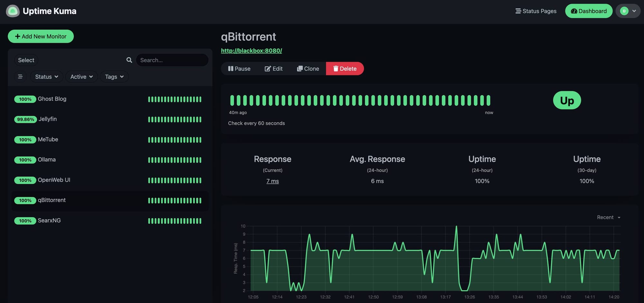Click the 24-hour Uptime 100% value
The image size is (644, 303).
click(x=482, y=181)
